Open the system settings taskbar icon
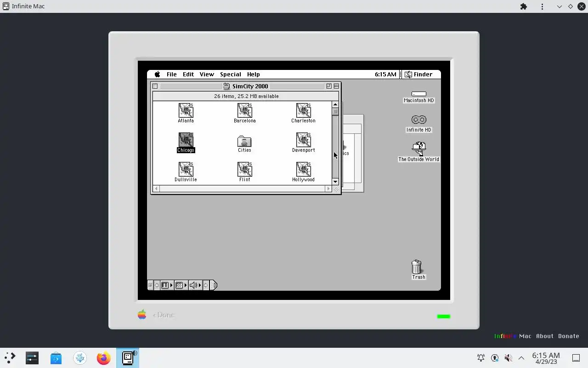 32,358
